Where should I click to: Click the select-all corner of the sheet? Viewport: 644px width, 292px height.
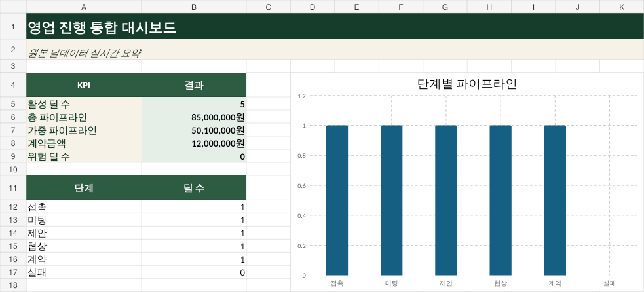(13, 7)
